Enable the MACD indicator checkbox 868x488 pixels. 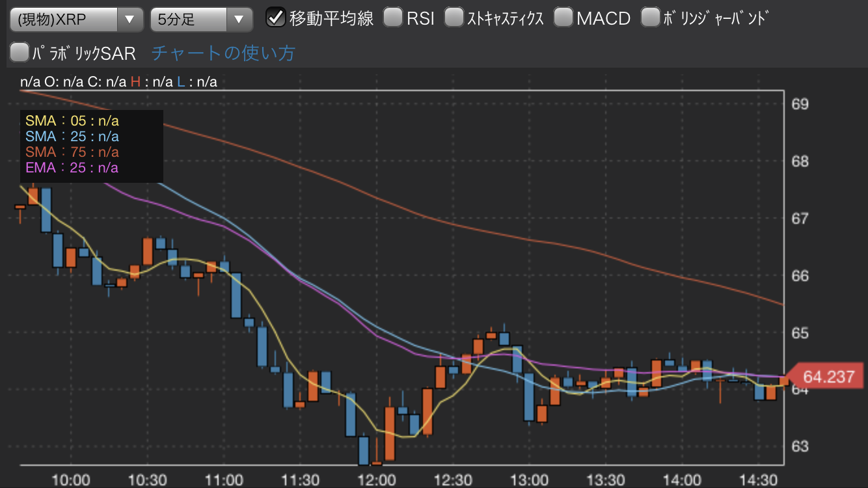click(x=563, y=18)
